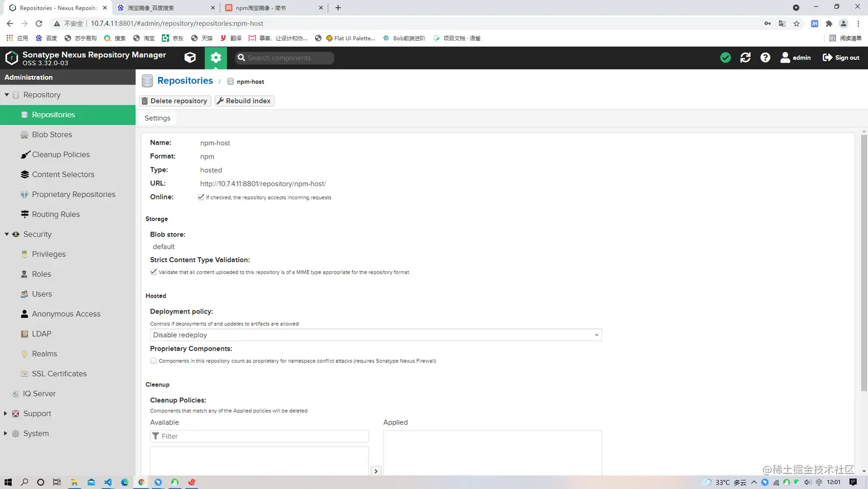Open the Browse cube icon in header
868x489 pixels.
[x=190, y=57]
